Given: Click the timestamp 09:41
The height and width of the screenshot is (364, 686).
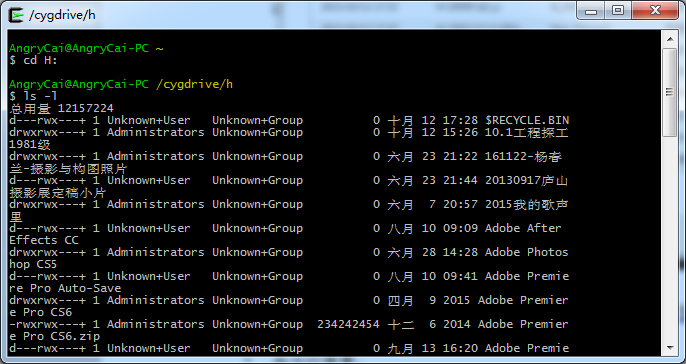Looking at the screenshot, I should (460, 276).
